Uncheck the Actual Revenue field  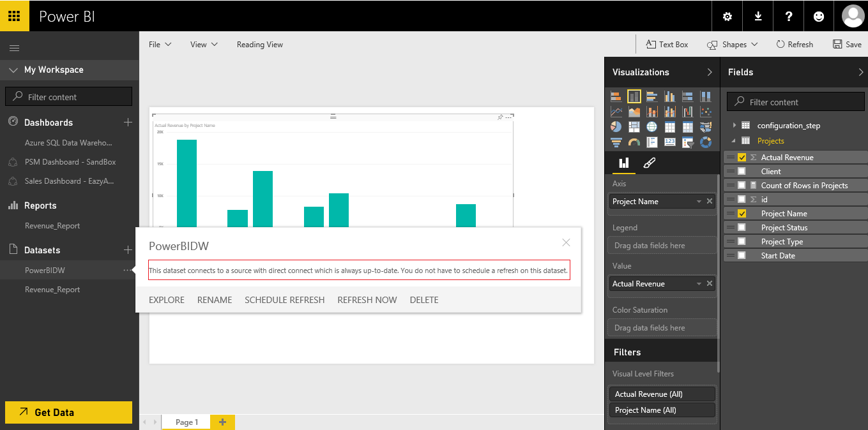click(x=742, y=158)
